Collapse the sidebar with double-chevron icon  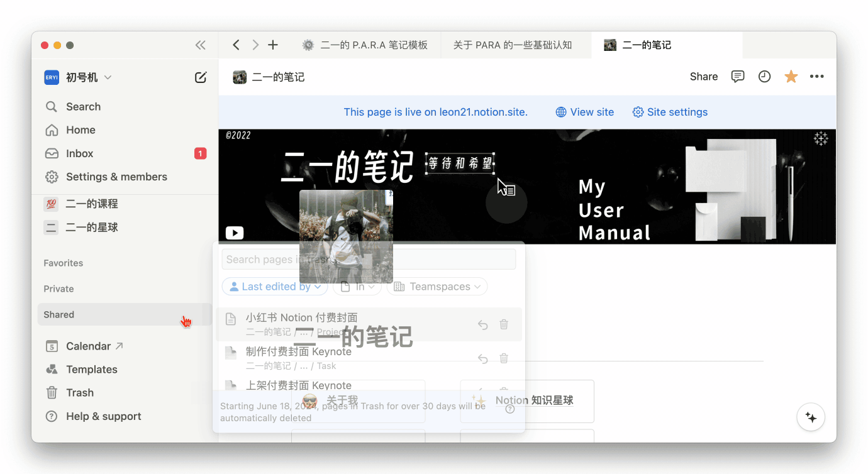click(200, 45)
